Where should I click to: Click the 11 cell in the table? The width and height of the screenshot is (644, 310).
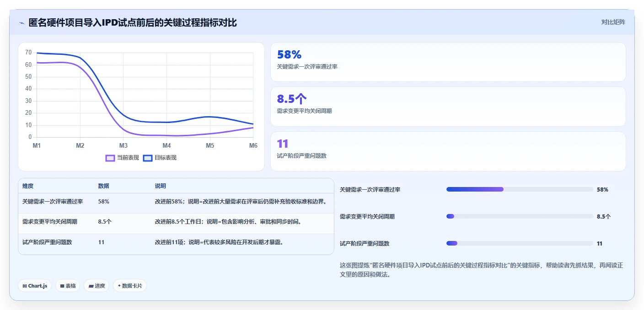click(101, 242)
